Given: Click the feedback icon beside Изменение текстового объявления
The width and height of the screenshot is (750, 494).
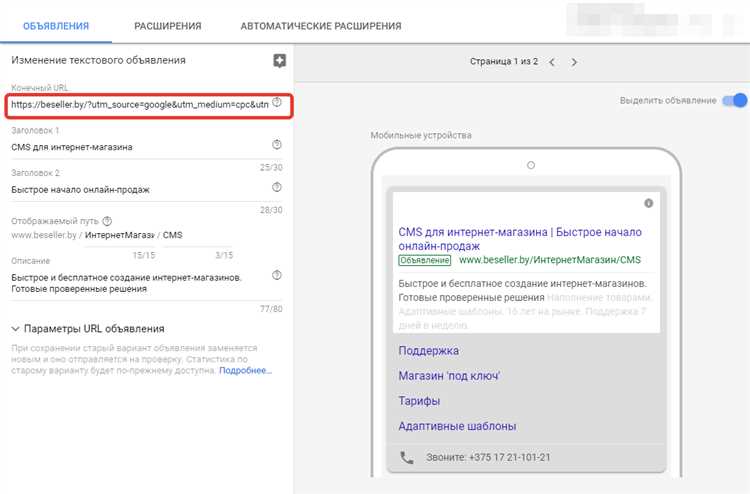Looking at the screenshot, I should tap(279, 61).
